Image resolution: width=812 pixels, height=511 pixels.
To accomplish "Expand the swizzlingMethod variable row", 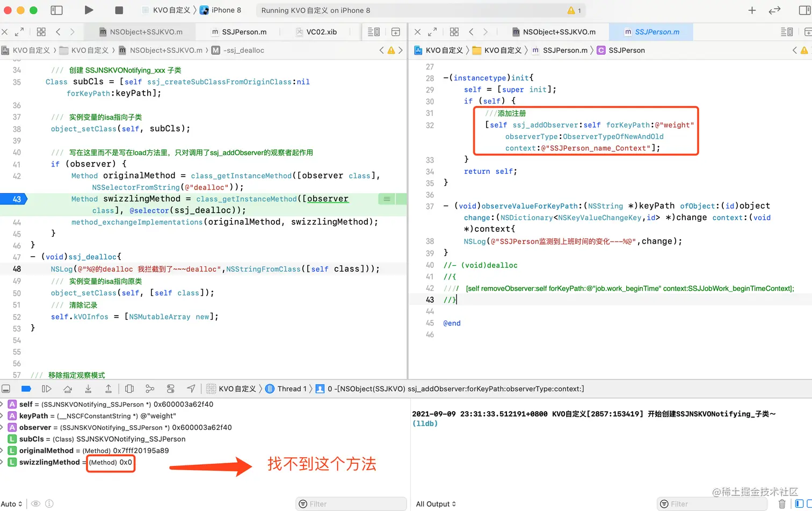I will [2, 462].
